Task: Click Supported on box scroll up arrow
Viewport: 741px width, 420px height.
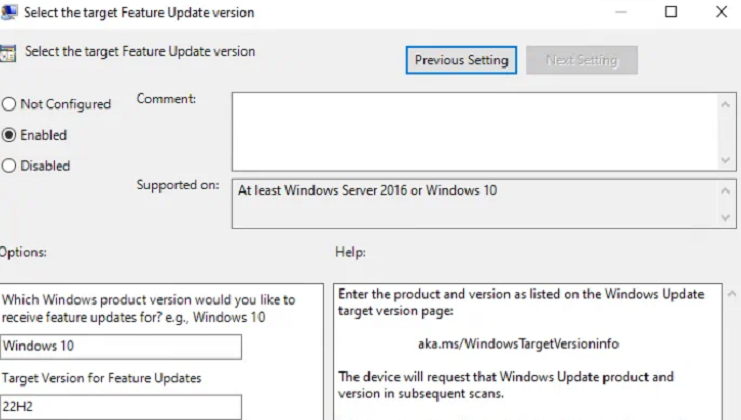Action: [x=726, y=191]
